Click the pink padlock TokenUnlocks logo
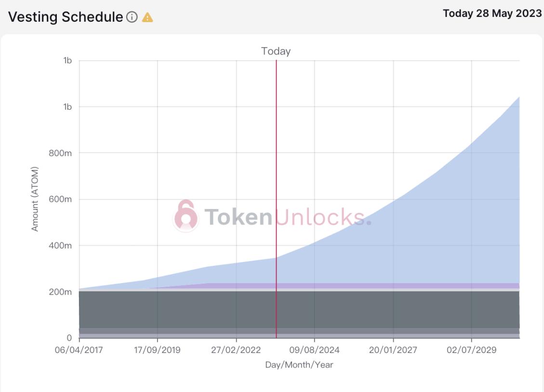The image size is (544, 392). click(186, 216)
